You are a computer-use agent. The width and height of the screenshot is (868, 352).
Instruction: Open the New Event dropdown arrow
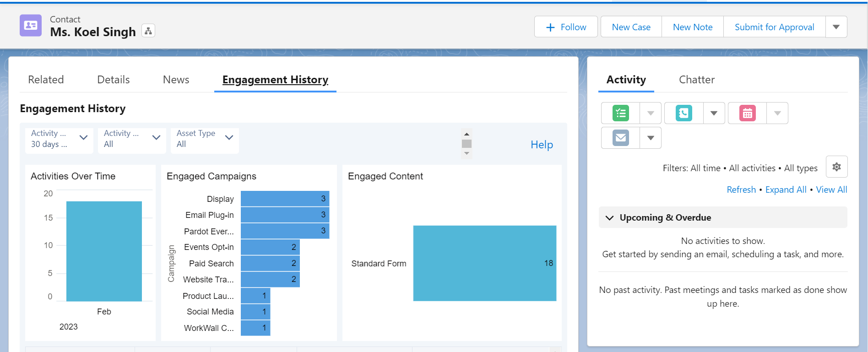click(x=777, y=113)
